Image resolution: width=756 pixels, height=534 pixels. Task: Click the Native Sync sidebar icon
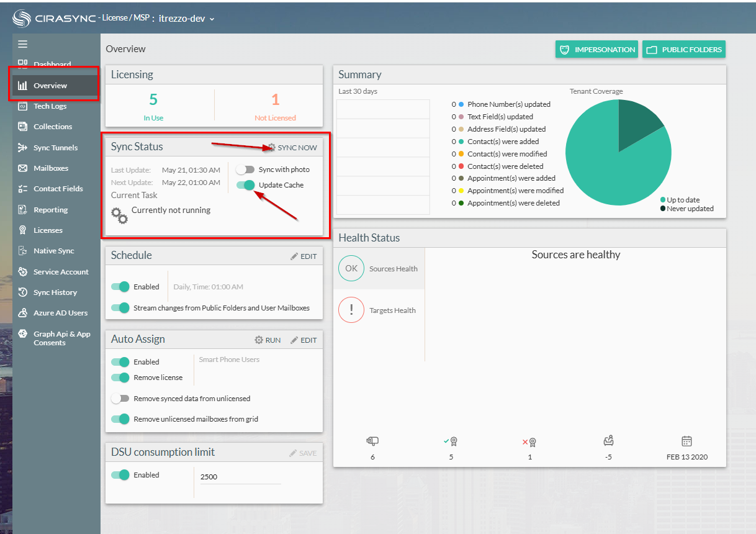(x=23, y=251)
